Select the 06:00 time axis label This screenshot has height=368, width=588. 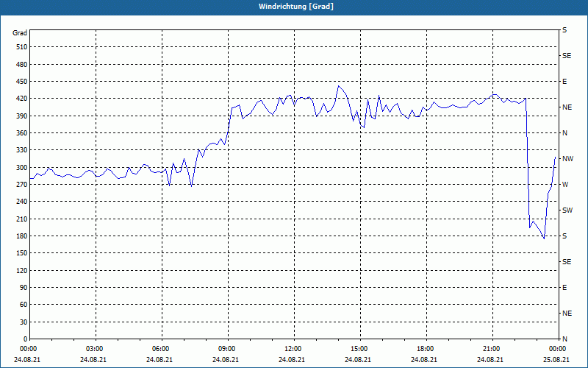(160, 349)
